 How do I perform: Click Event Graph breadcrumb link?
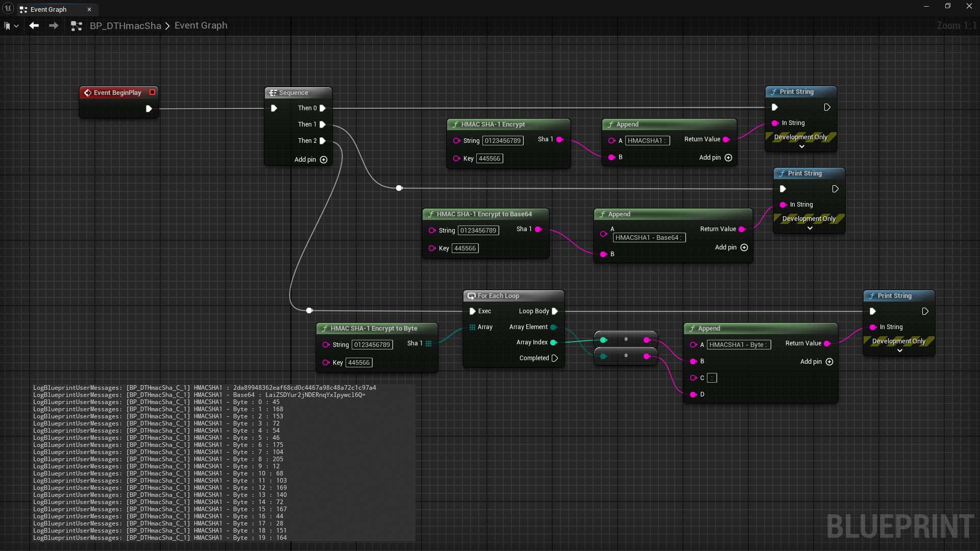[x=201, y=26]
